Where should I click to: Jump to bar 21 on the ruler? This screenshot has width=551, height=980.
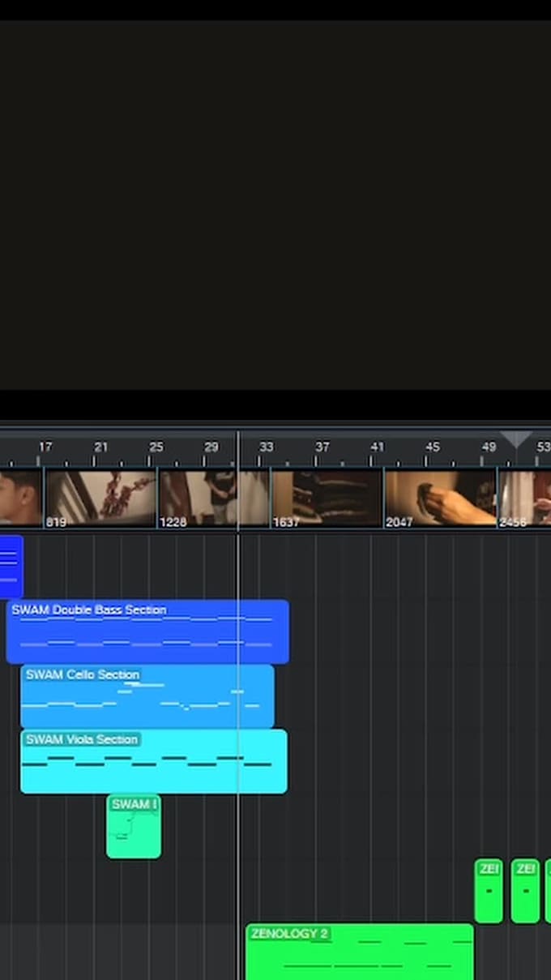(100, 447)
